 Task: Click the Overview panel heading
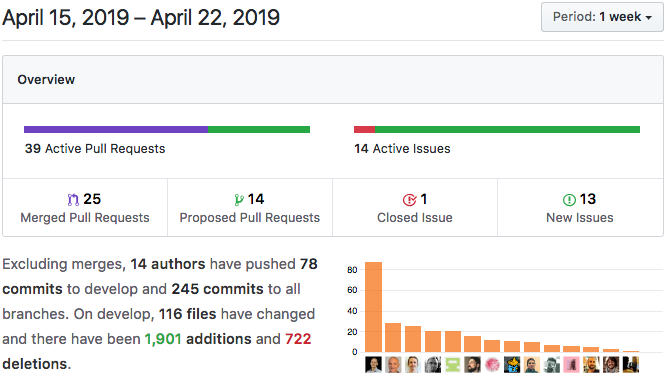46,79
